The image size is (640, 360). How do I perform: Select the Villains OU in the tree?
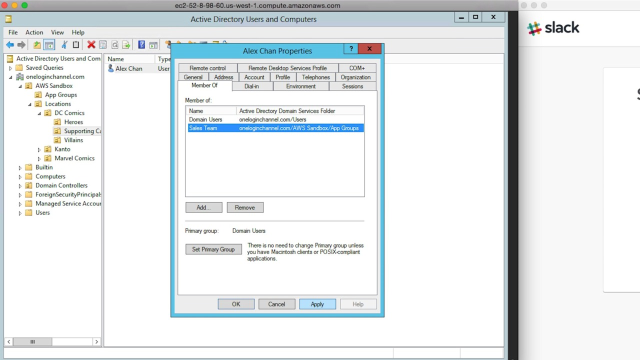[73, 140]
